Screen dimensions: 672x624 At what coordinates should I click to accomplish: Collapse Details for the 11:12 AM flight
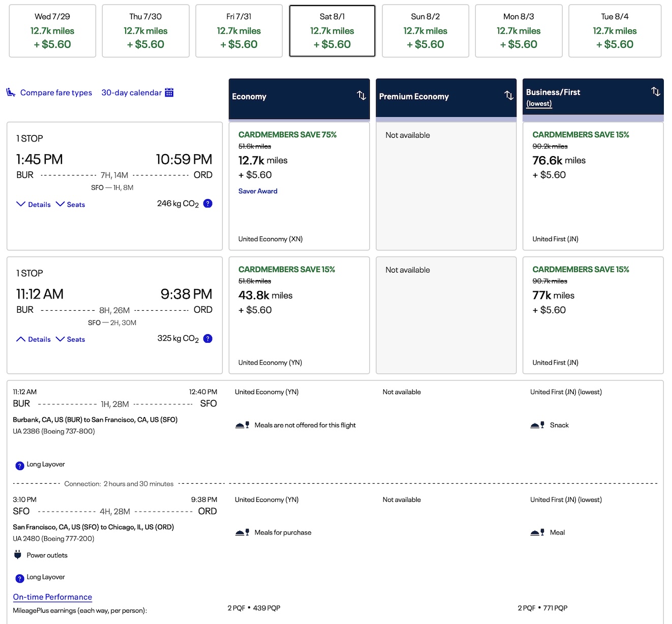click(x=34, y=339)
